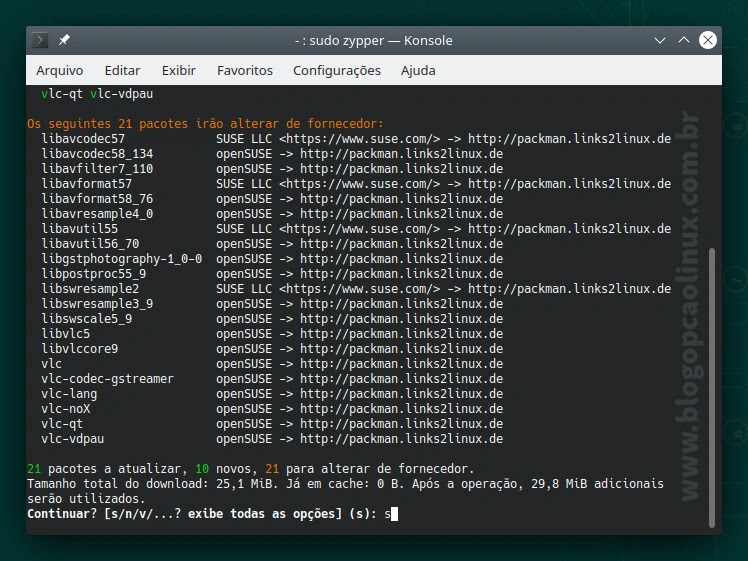Open the Arquivo menu
748x561 pixels.
point(60,71)
